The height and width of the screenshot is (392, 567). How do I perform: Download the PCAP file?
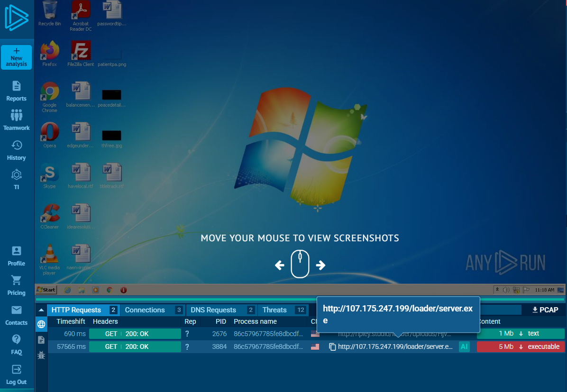tap(545, 310)
